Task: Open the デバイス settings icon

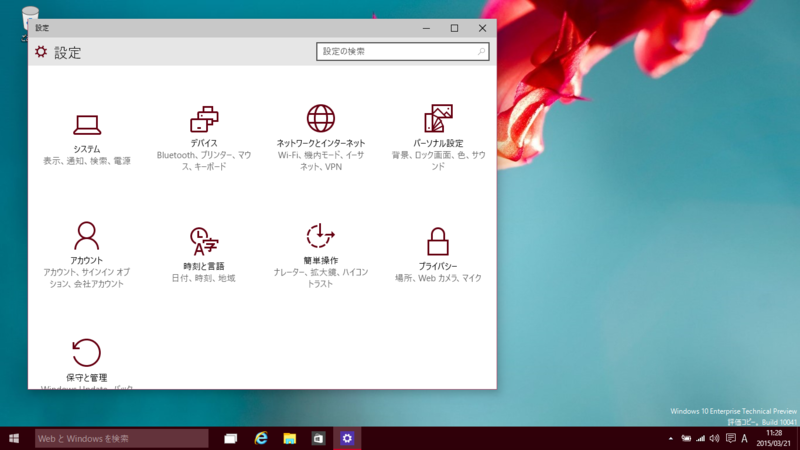Action: pyautogui.click(x=204, y=119)
